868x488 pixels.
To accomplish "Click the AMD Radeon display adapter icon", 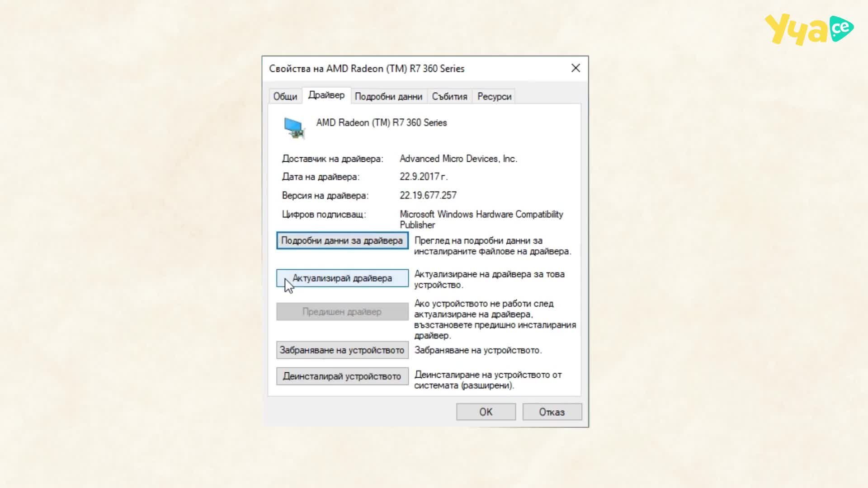I will click(x=294, y=128).
